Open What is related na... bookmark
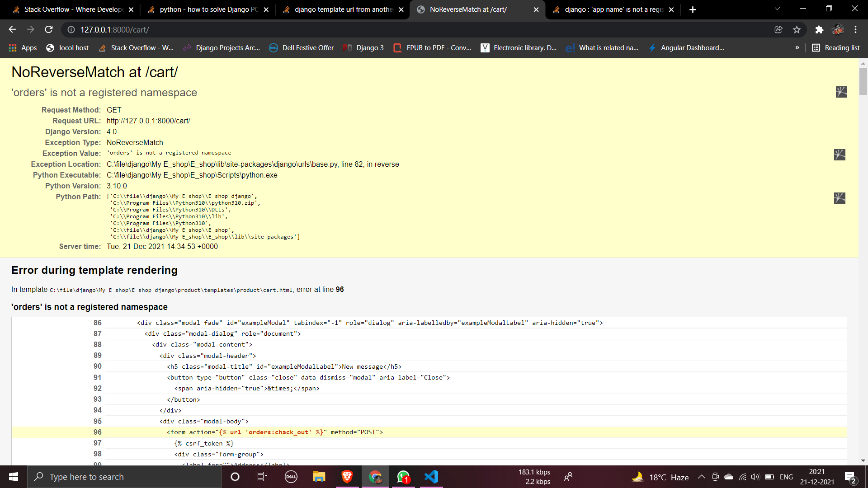Image resolution: width=868 pixels, height=488 pixels. (602, 48)
